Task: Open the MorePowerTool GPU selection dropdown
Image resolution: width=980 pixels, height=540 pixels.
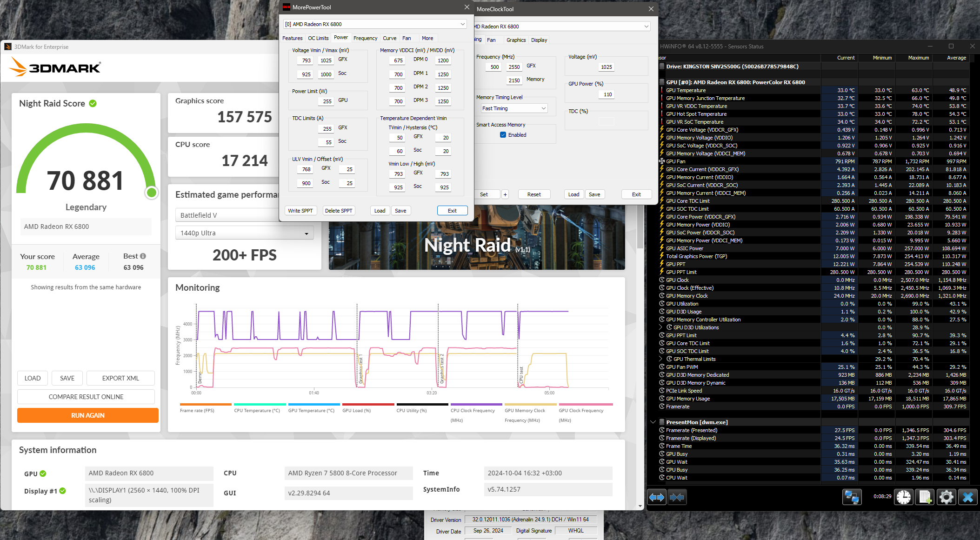Action: [x=374, y=24]
